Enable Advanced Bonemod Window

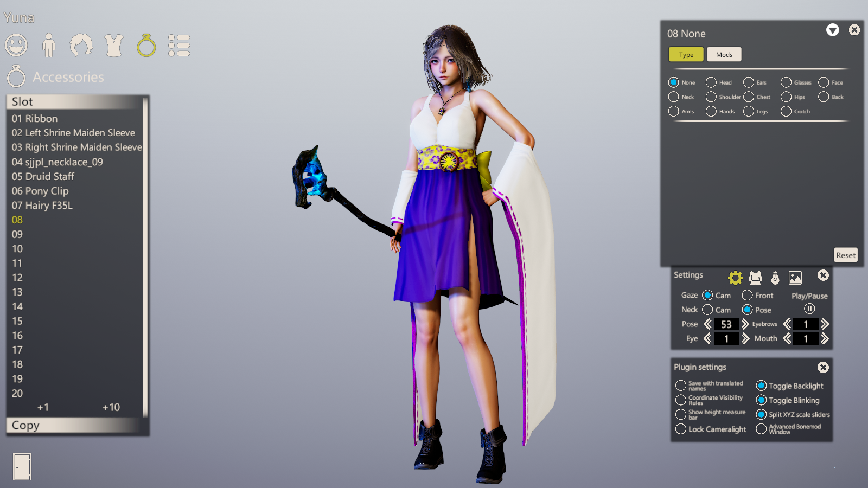tap(761, 429)
